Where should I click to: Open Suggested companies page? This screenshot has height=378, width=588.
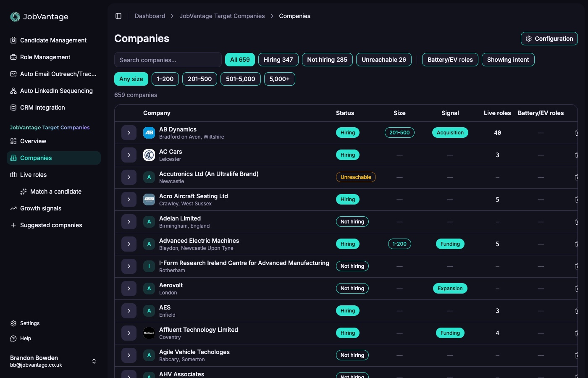54,225
